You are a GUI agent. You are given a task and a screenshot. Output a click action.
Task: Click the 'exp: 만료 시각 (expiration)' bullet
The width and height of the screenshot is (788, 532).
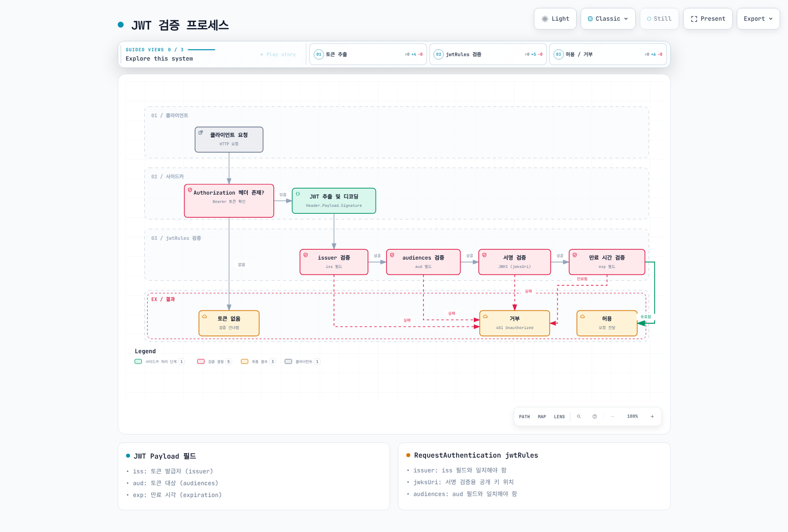(177, 495)
